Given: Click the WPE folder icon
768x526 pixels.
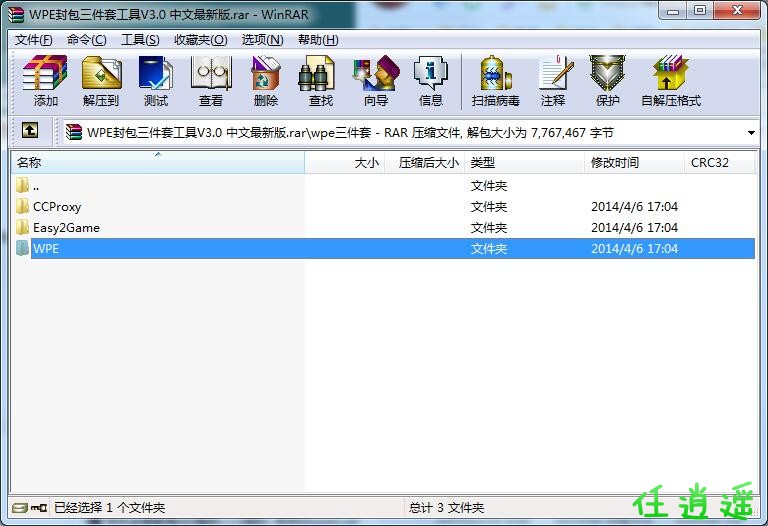Looking at the screenshot, I should click(22, 248).
